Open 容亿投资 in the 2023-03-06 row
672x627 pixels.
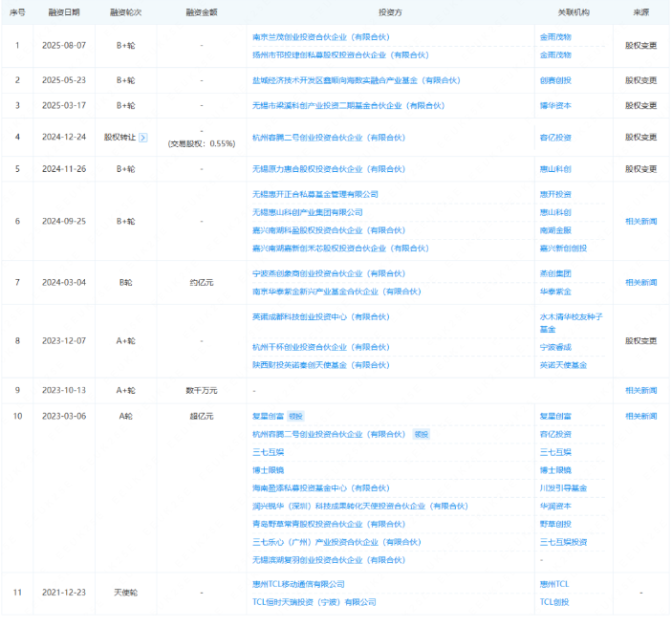pos(555,435)
